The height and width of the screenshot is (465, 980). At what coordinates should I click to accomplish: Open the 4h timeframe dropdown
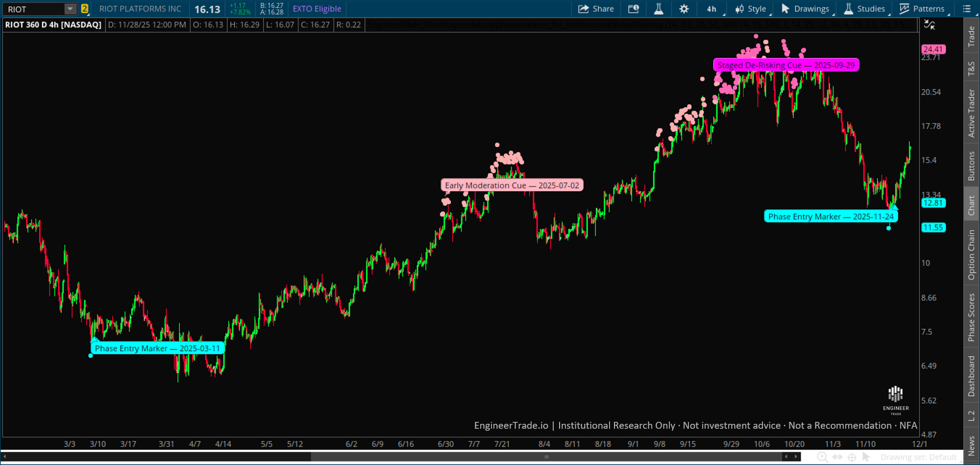[x=712, y=9]
